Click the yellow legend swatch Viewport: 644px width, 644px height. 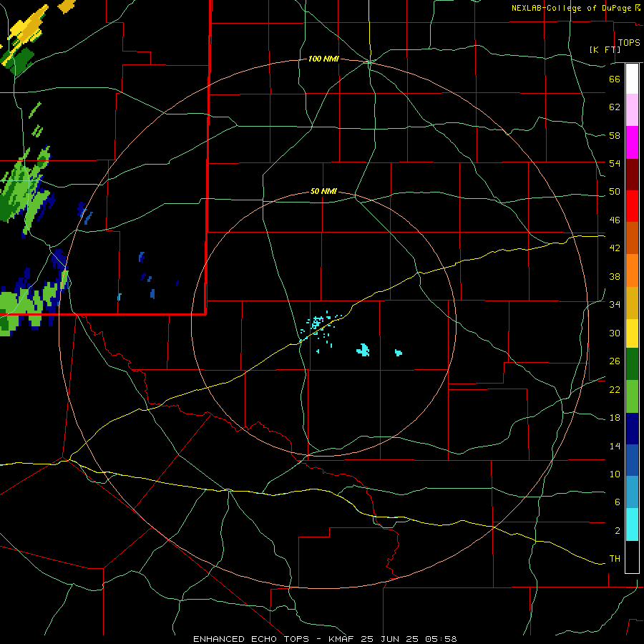point(632,333)
